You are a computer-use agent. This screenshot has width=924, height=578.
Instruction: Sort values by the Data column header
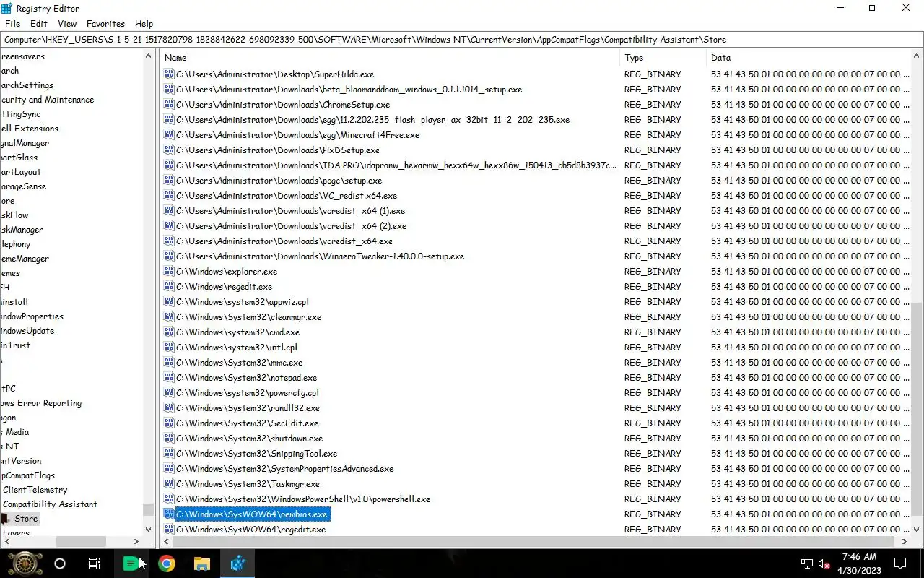pyautogui.click(x=808, y=58)
